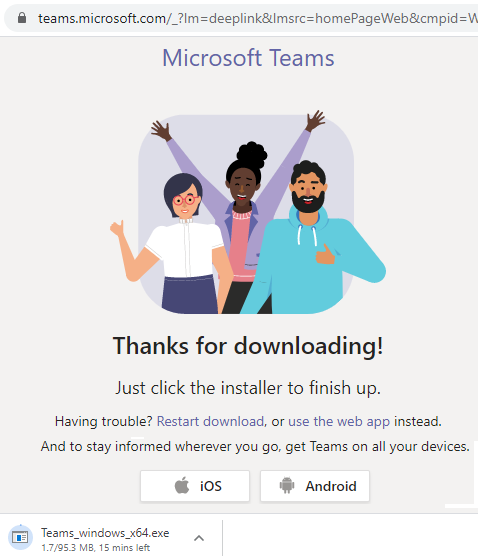This screenshot has height=558, width=478.
Task: Click the iOS label on the iOS button
Action: tap(211, 486)
